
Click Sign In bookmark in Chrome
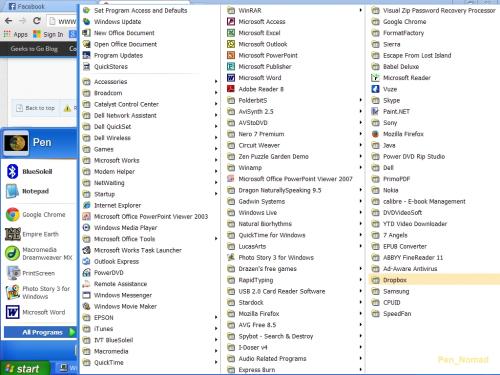tap(49, 34)
